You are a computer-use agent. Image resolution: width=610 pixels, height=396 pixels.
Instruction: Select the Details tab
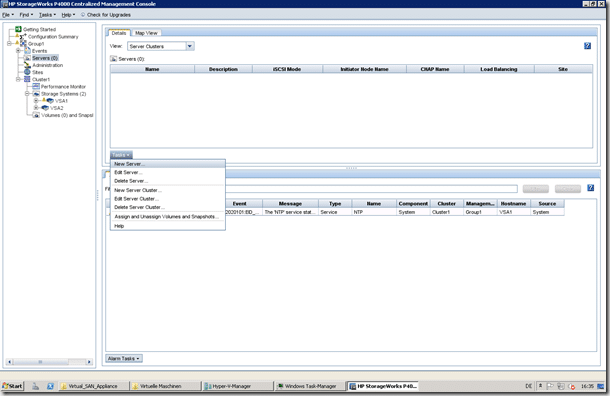(119, 33)
